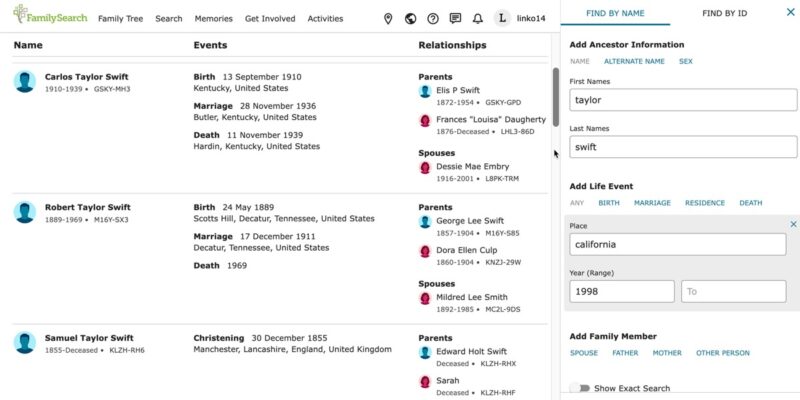Click the location pin icon in header
Screen dimensions: 800x400
point(388,18)
